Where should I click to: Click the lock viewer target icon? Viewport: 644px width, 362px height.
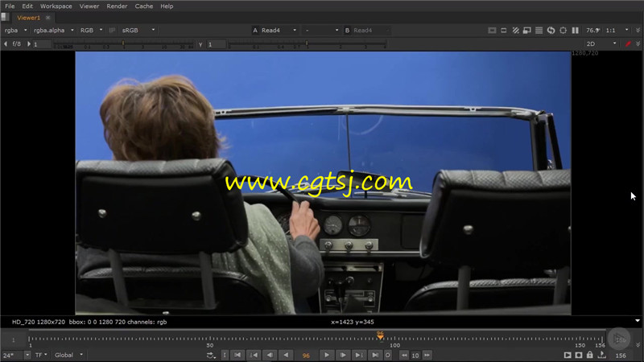(563, 31)
